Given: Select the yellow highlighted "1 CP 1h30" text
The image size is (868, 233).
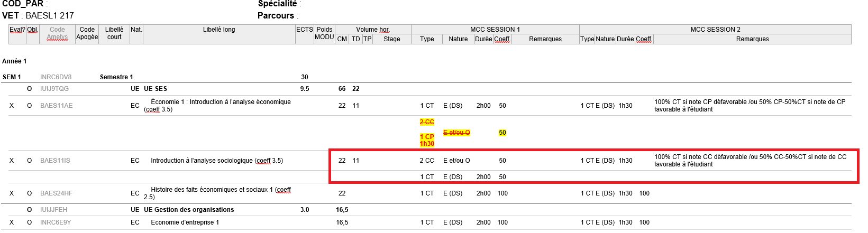Looking at the screenshot, I should 427,140.
